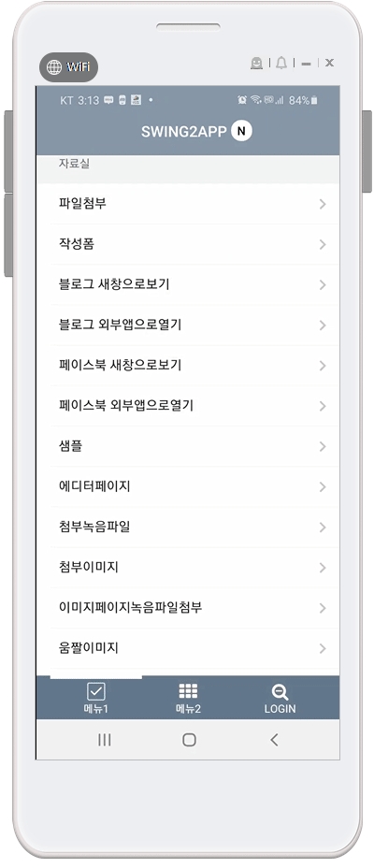The width and height of the screenshot is (374, 868).
Task: Tap the 메뉴1 checkbox icon
Action: pyautogui.click(x=96, y=691)
